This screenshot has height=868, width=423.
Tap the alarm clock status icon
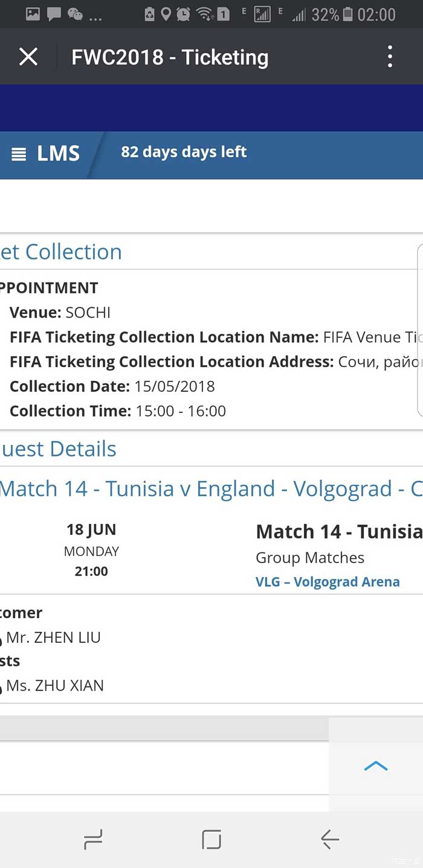(183, 14)
